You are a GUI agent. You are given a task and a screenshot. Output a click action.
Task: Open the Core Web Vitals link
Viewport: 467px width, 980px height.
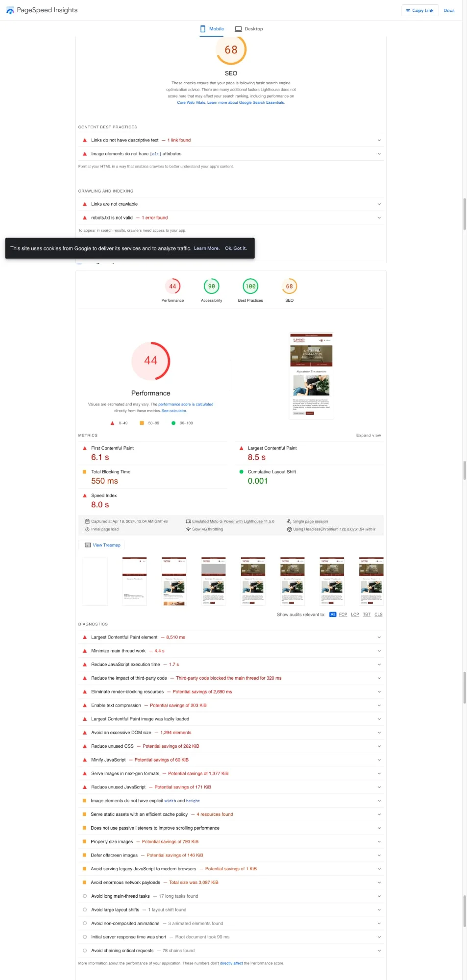coord(191,102)
